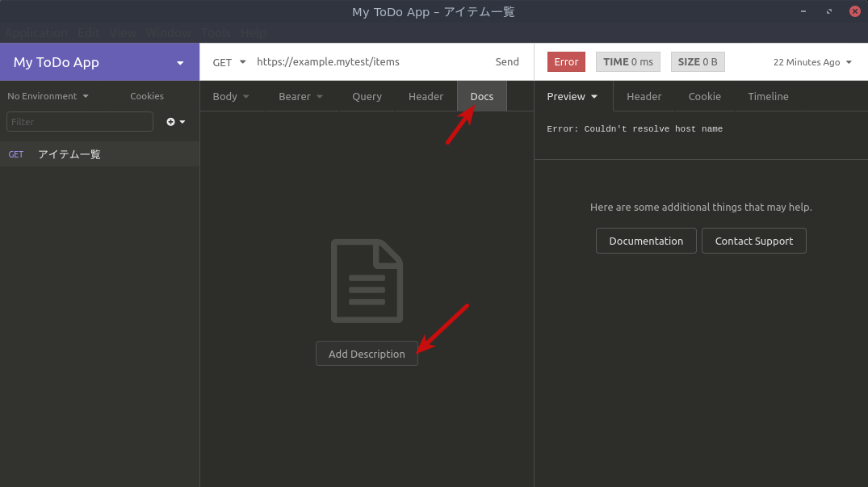Viewport: 868px width, 487px height.
Task: Open Contact Support
Action: [753, 240]
